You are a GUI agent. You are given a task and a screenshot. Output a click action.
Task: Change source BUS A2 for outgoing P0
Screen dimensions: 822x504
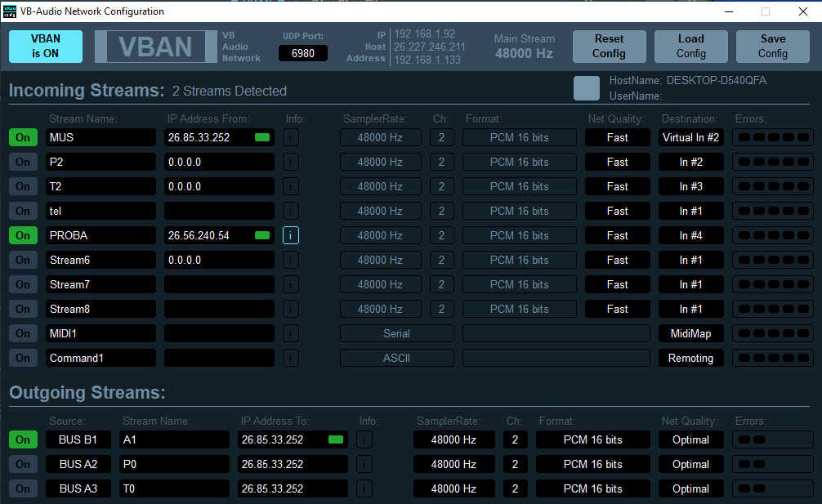78,464
